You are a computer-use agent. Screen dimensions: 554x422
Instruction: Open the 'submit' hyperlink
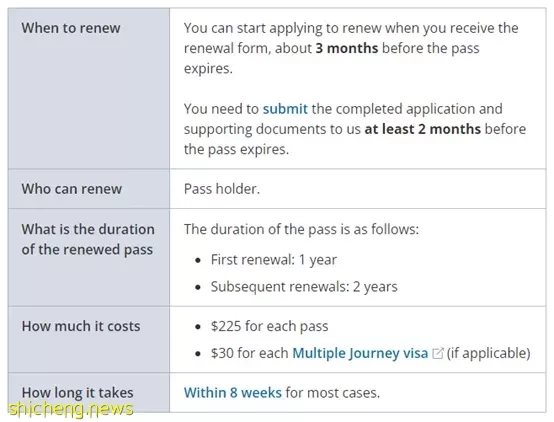285,109
